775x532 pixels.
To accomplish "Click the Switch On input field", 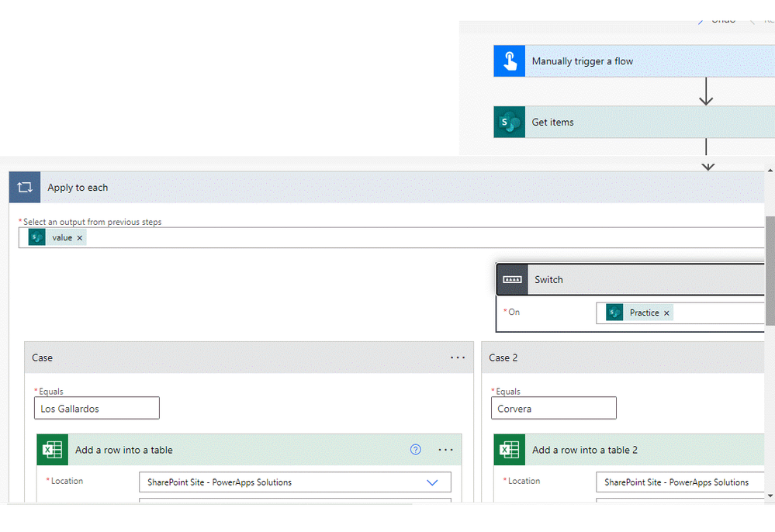I will (x=680, y=313).
